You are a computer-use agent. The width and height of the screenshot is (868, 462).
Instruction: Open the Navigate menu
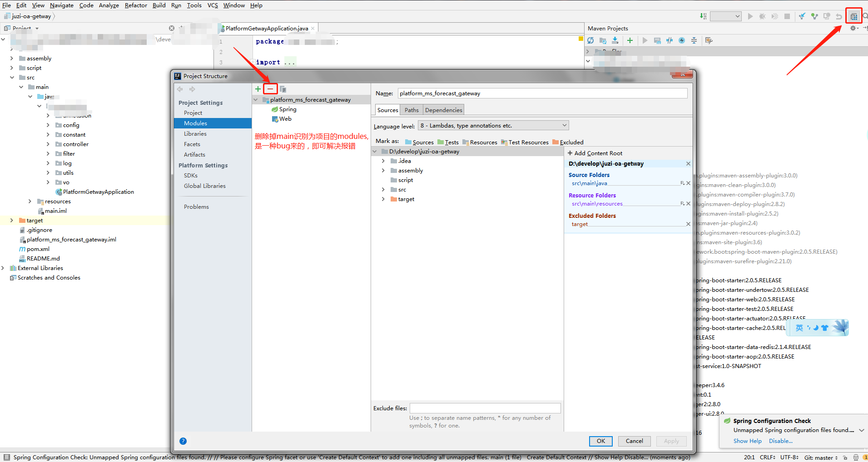click(62, 5)
